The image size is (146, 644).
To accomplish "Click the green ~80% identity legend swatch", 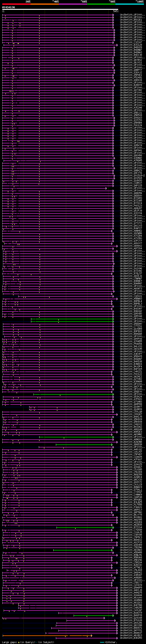I will (x=101, y=4).
